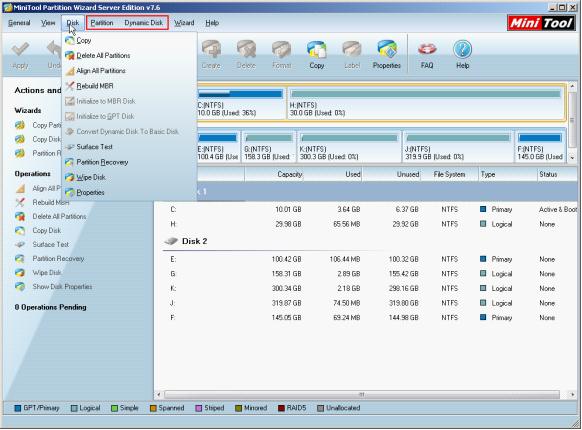Select the K: partition row
Image resolution: width=582 pixels, height=430 pixels.
367,289
